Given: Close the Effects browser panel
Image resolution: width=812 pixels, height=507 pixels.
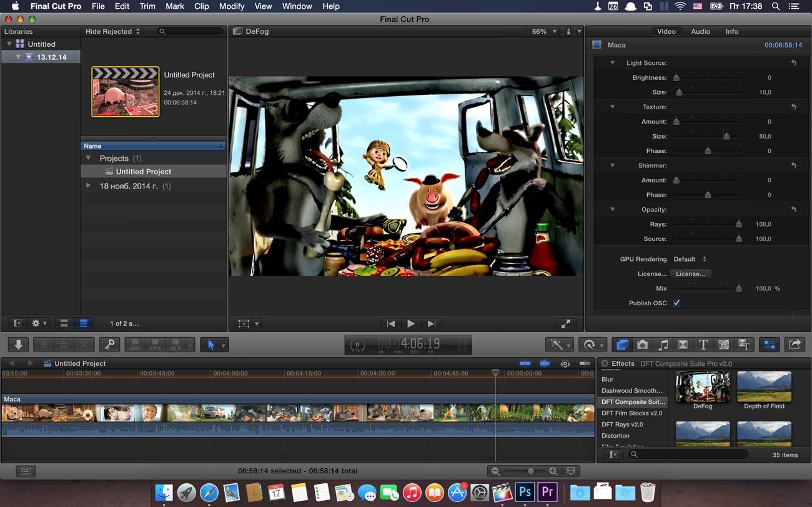Looking at the screenshot, I should click(x=604, y=363).
